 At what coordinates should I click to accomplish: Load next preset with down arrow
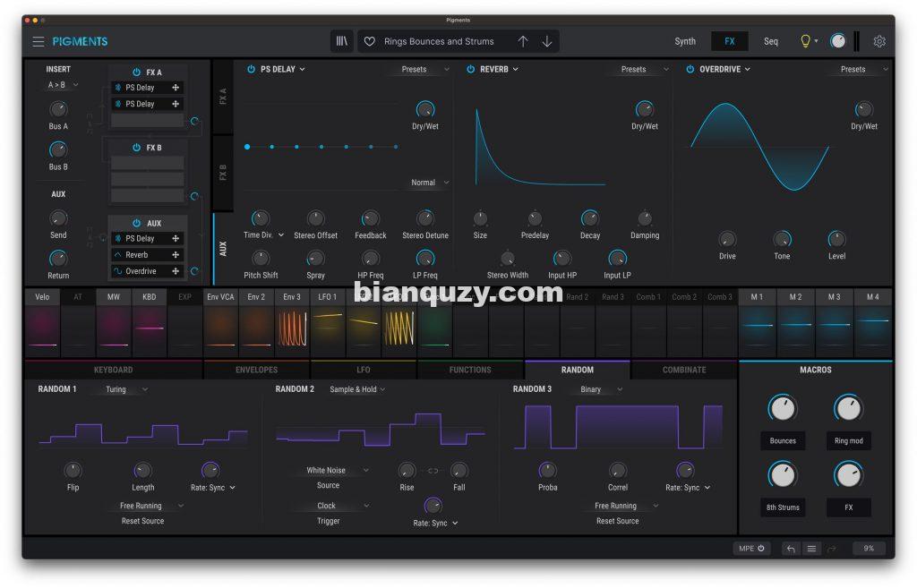click(547, 41)
